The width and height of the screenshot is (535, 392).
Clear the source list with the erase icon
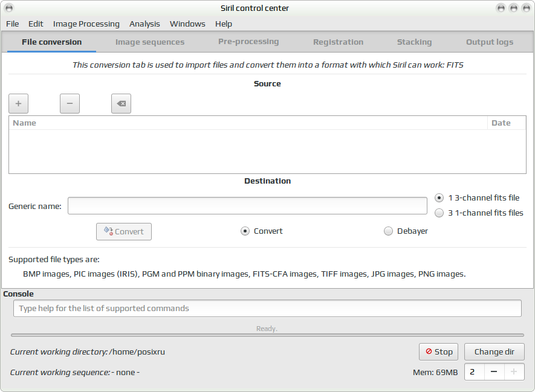121,104
